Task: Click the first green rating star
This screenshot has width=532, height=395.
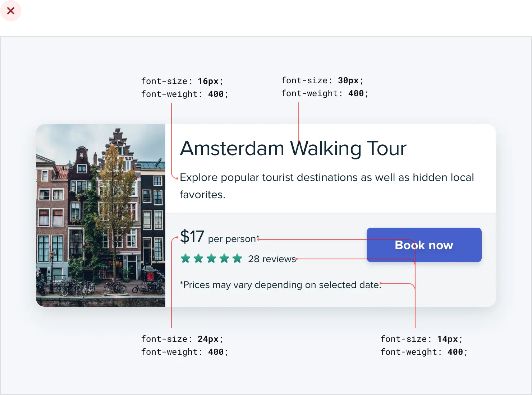Action: (185, 259)
